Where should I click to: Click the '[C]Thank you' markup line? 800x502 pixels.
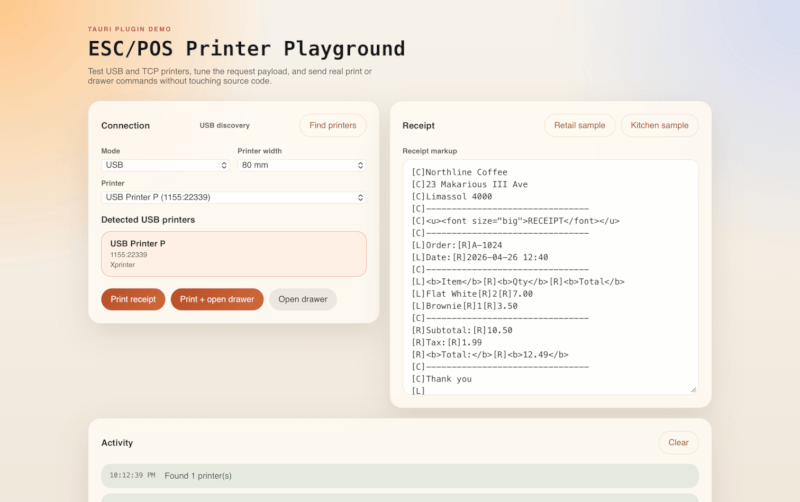[x=441, y=379]
